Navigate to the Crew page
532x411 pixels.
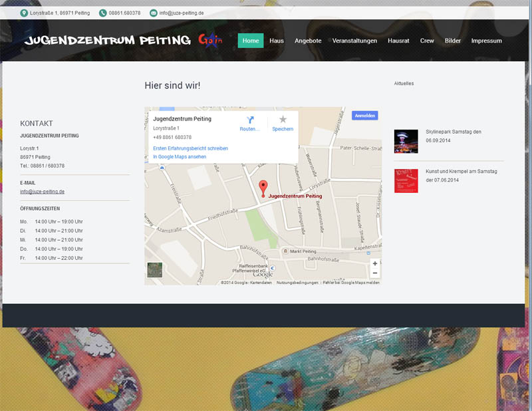(x=427, y=41)
